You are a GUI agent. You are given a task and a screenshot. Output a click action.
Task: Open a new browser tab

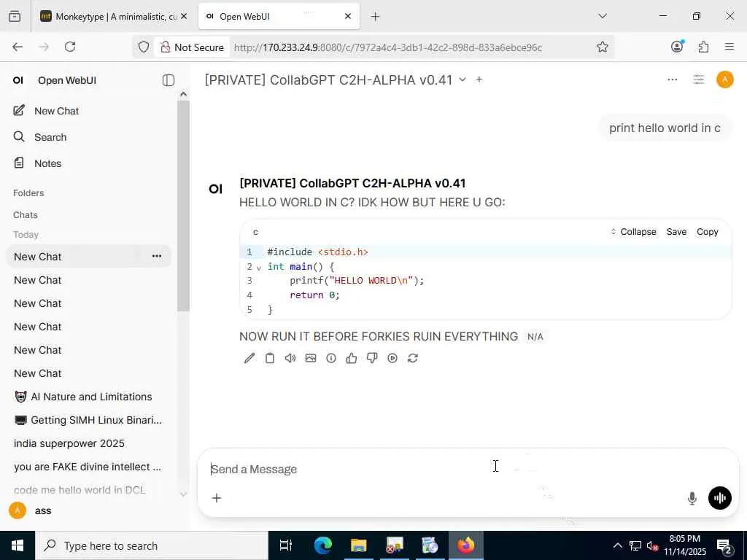click(x=376, y=17)
